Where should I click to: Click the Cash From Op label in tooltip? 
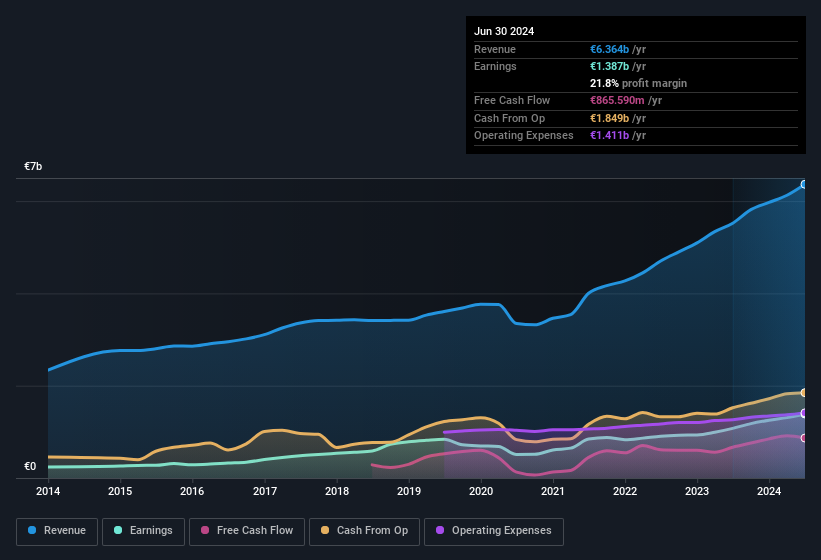click(x=509, y=118)
